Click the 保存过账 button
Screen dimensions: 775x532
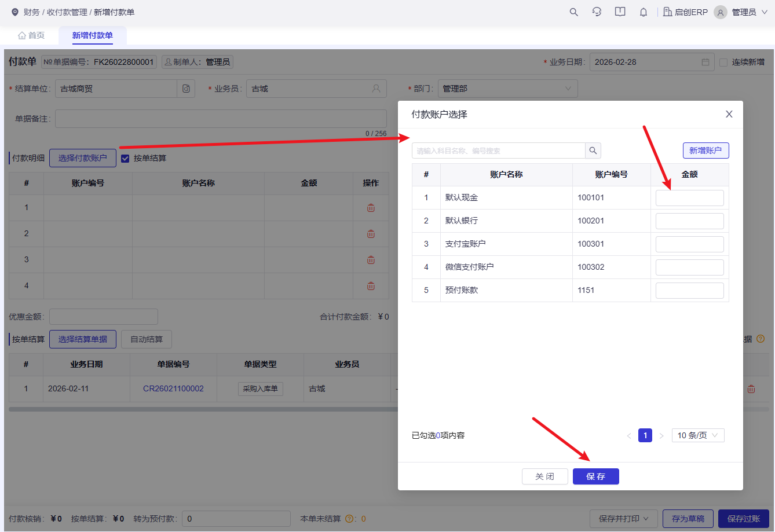(x=744, y=519)
